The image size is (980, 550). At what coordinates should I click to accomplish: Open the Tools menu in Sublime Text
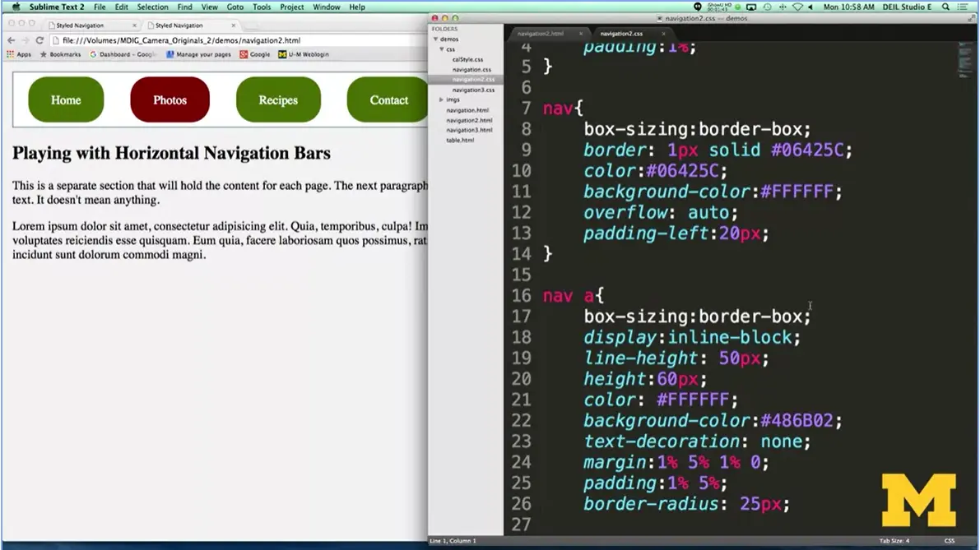pyautogui.click(x=262, y=7)
